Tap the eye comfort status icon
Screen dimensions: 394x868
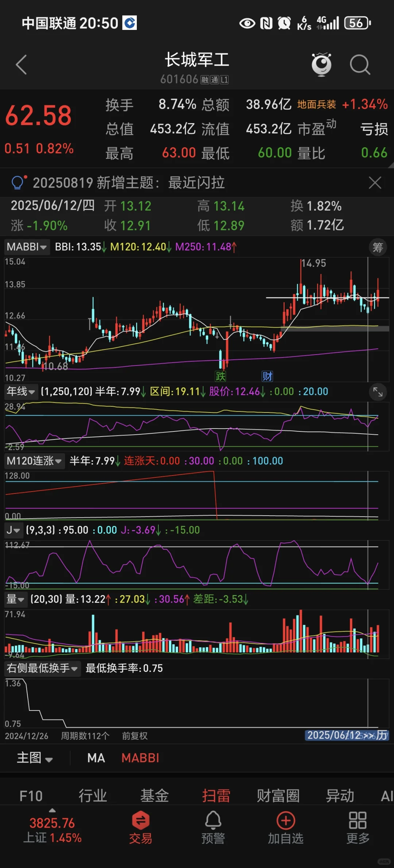pyautogui.click(x=247, y=23)
